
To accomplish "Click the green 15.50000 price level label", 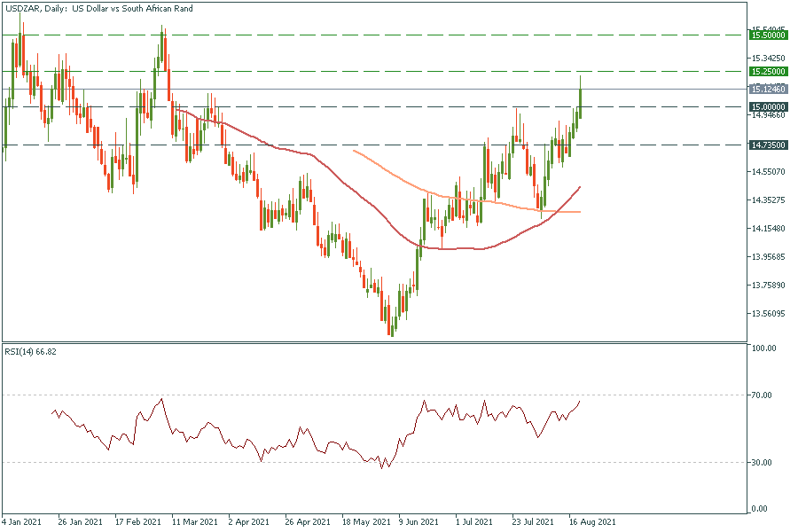I will click(768, 35).
